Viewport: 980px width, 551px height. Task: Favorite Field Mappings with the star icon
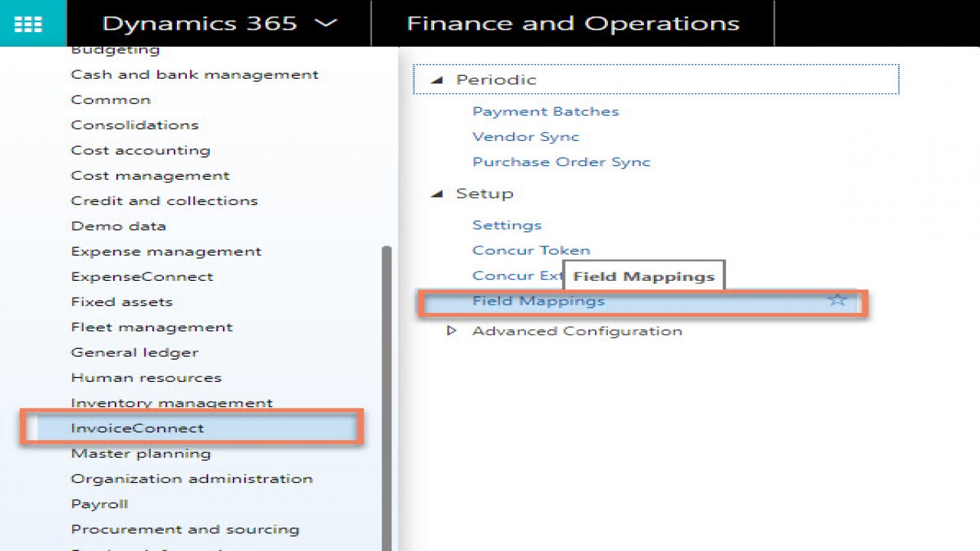[838, 300]
